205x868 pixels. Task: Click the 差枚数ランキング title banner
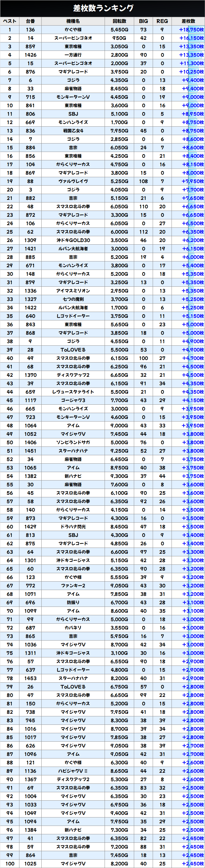(x=102, y=8)
